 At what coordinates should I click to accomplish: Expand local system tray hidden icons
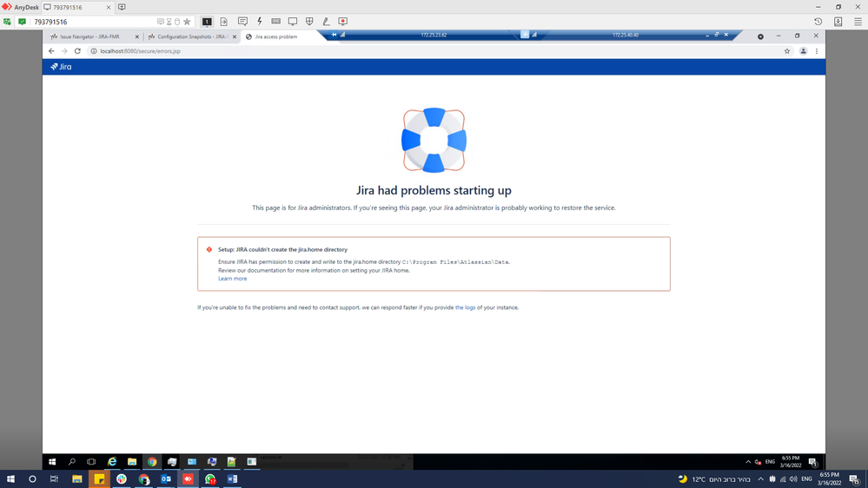click(x=760, y=479)
